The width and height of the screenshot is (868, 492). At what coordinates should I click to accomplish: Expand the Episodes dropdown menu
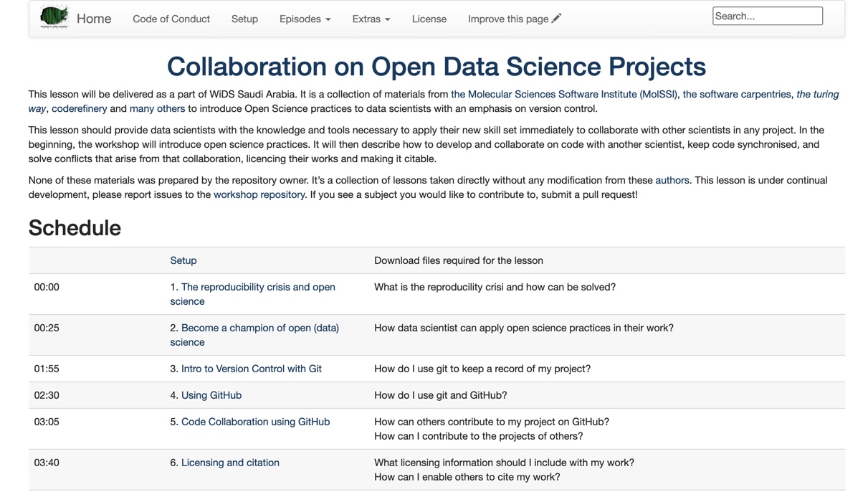point(305,19)
